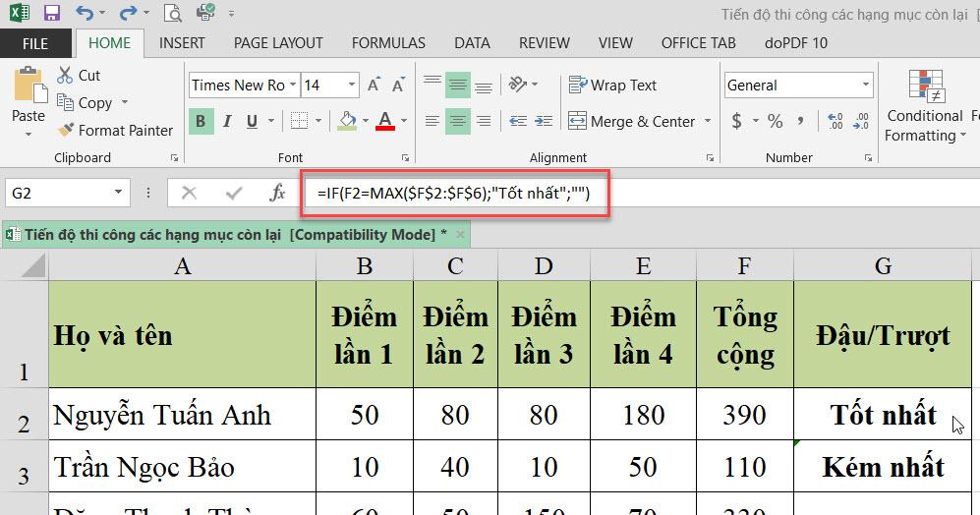Apply Comma Style formatting

[x=801, y=121]
